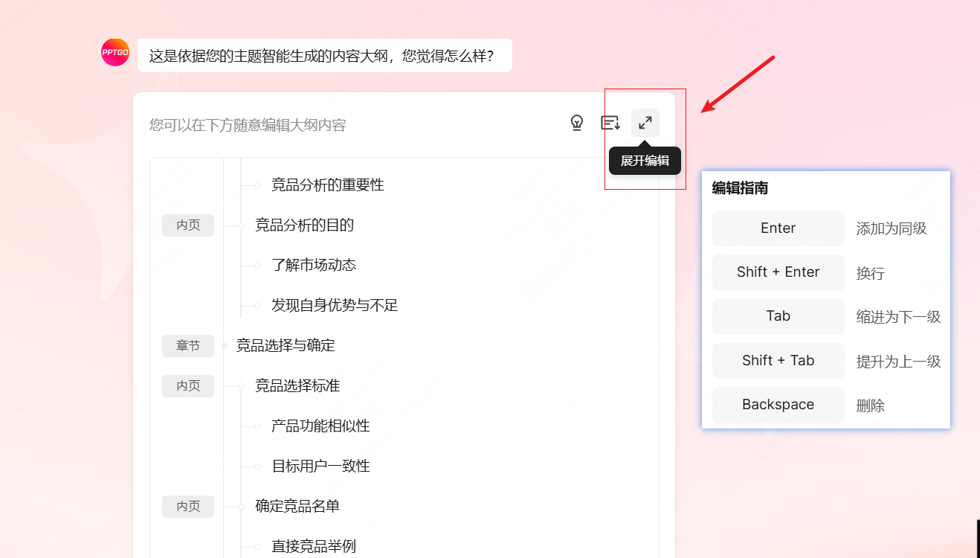Select outline item 竞品分析的目的
Screen dimensions: 980x558
pos(304,225)
